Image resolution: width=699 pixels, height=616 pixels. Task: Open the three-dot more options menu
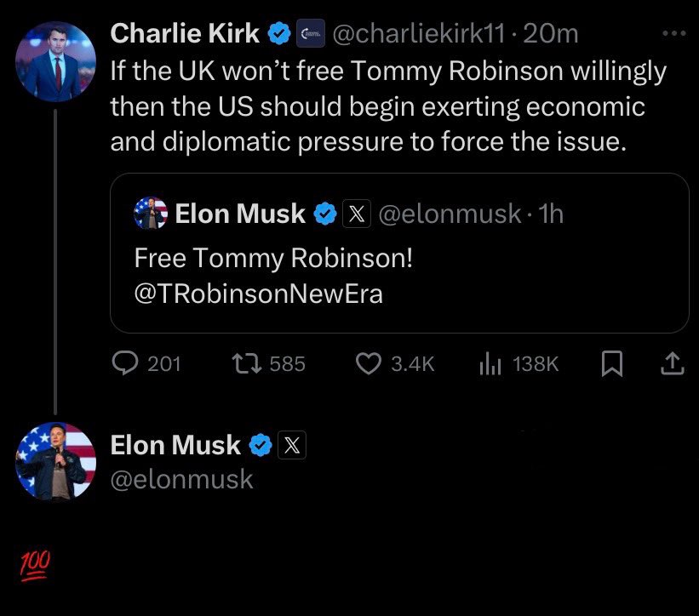673,34
